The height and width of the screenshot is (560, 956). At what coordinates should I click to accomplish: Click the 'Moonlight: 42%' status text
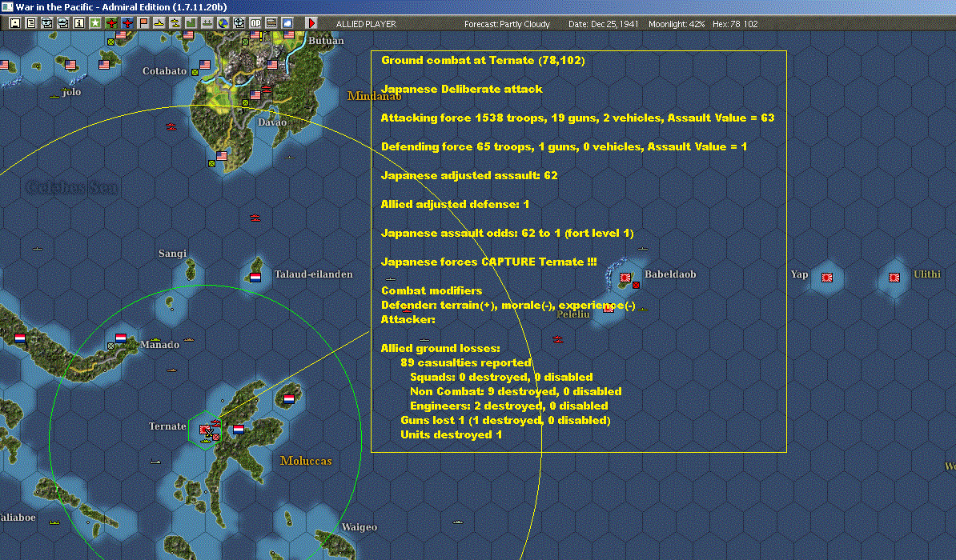click(676, 24)
